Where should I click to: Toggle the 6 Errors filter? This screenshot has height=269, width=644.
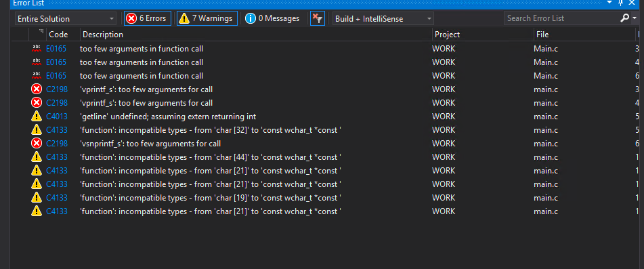148,18
